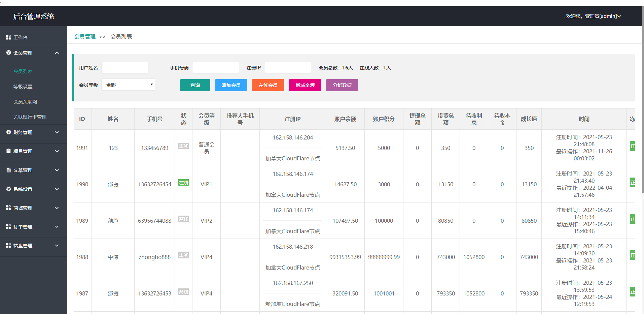The width and height of the screenshot is (644, 314).
Task: Select 关联银行卡管理 submenu item
Action: click(x=30, y=117)
